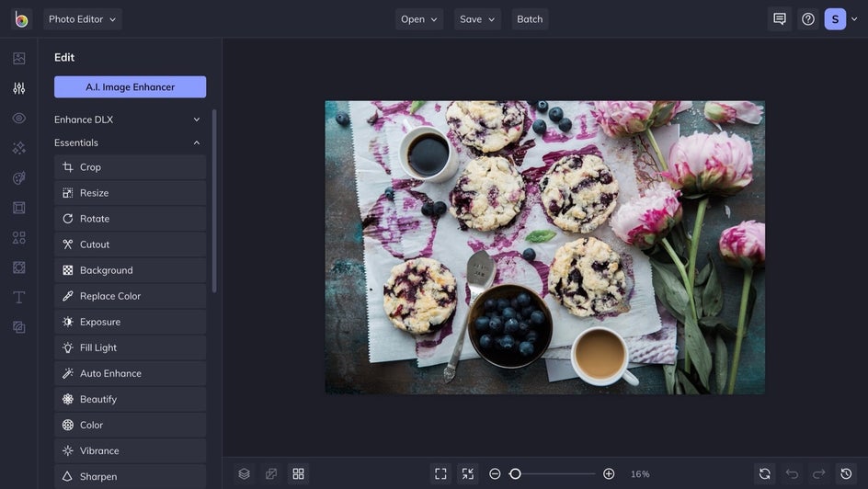Open the Photo Editor app switcher

click(83, 18)
